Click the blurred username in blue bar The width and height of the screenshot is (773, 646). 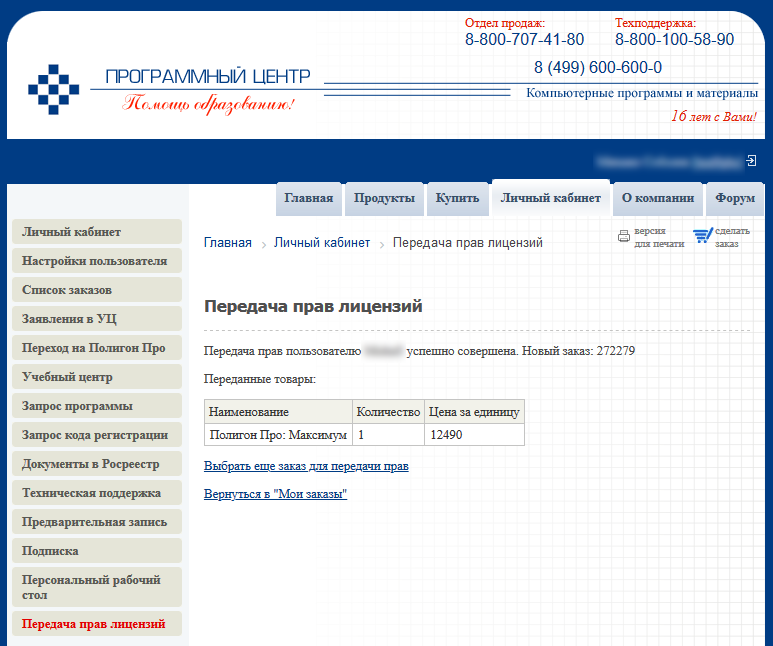tap(669, 161)
